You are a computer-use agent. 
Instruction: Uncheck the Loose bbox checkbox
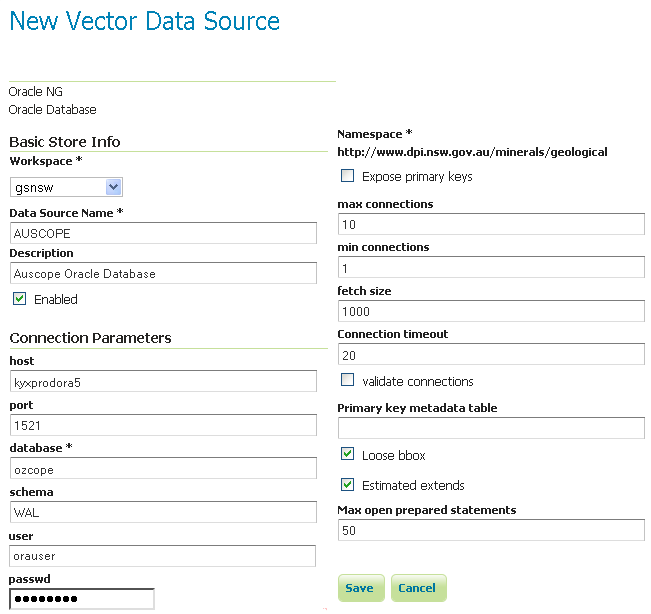coord(348,455)
